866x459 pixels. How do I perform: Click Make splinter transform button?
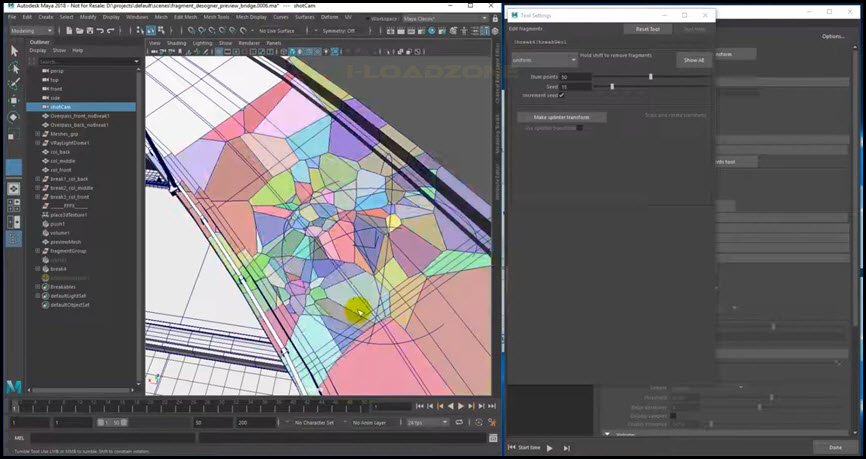point(562,117)
